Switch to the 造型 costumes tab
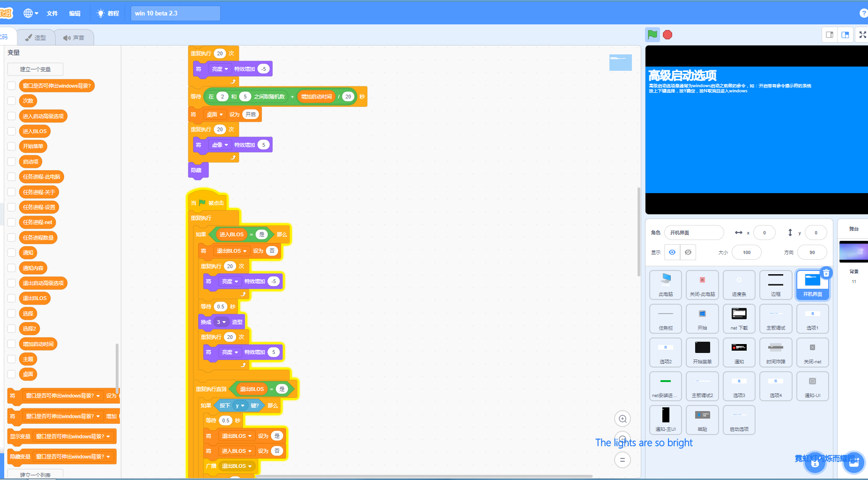The width and height of the screenshot is (868, 480). pos(36,37)
